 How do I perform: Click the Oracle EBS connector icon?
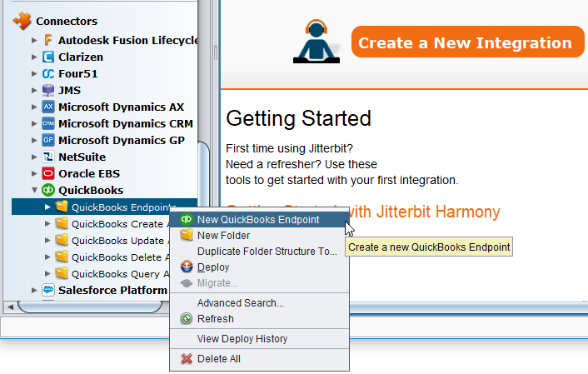point(48,173)
